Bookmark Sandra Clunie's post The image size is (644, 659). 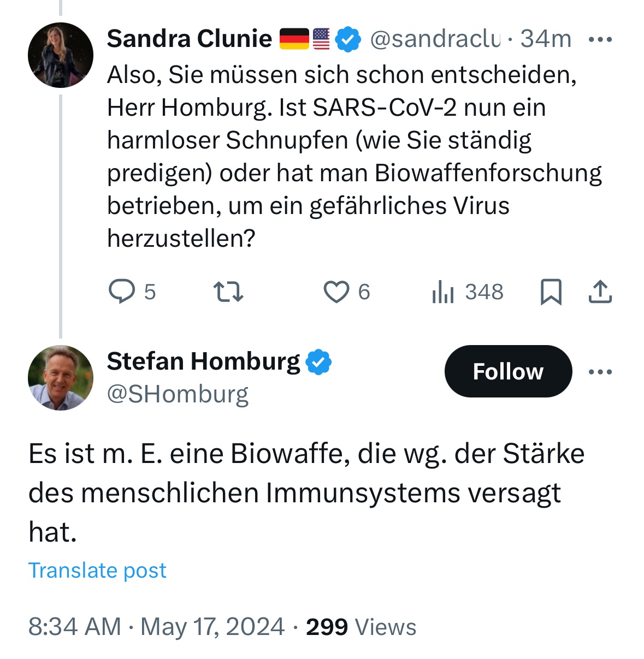551,292
